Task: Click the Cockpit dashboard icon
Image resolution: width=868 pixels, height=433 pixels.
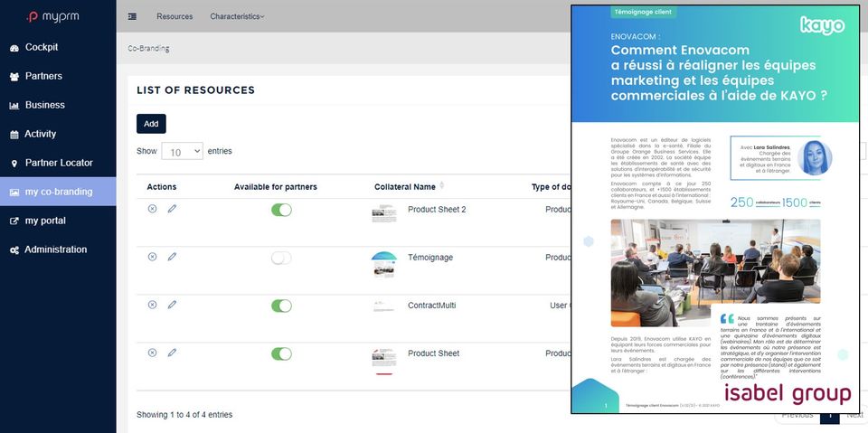Action: pyautogui.click(x=14, y=48)
